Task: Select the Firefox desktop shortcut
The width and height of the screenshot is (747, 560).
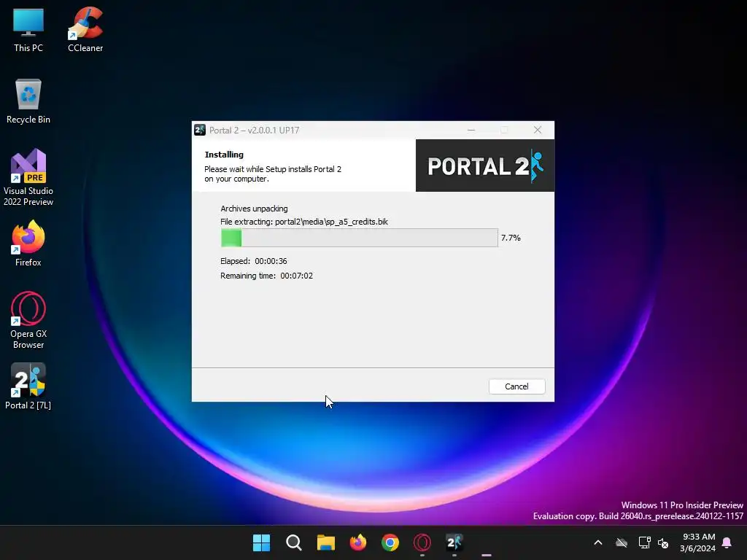Action: click(x=28, y=244)
